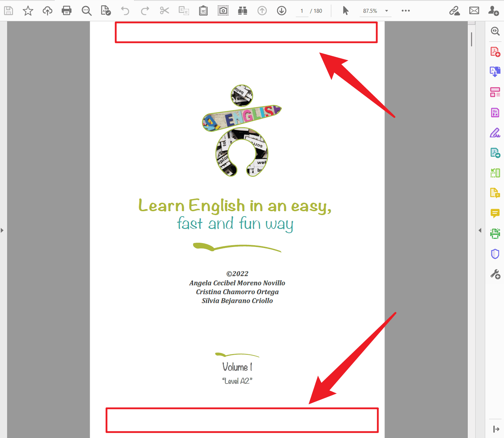Click the vertical scrollbar thumb
This screenshot has width=504, height=438.
click(471, 39)
